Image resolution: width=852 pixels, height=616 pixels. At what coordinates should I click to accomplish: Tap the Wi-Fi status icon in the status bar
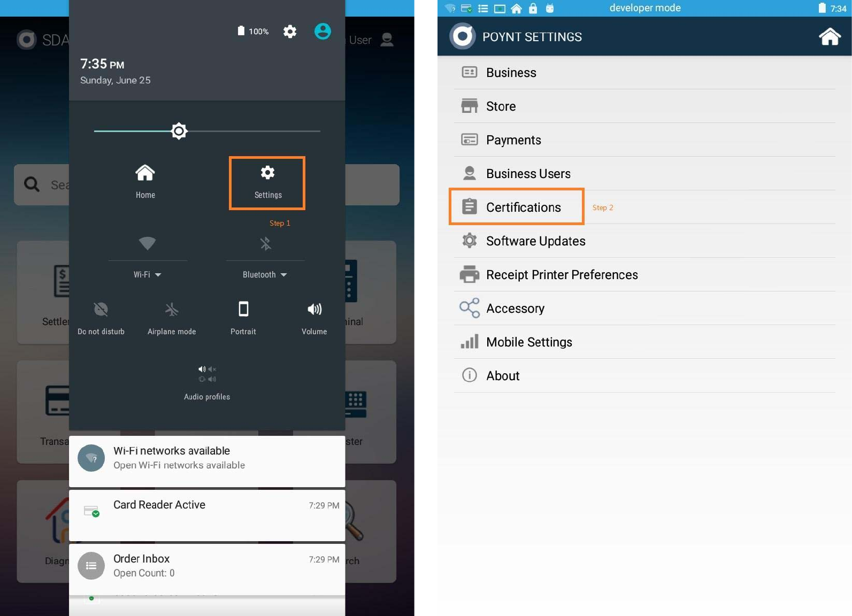450,8
